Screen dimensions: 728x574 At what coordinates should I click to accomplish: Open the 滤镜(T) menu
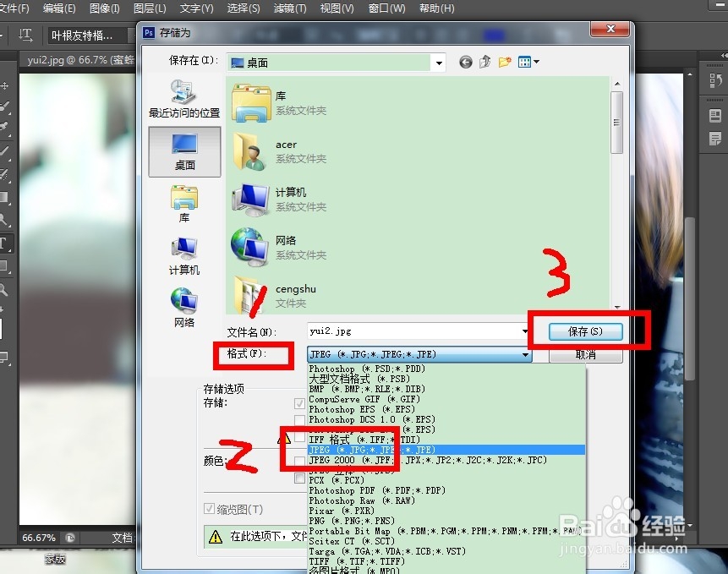pyautogui.click(x=290, y=8)
